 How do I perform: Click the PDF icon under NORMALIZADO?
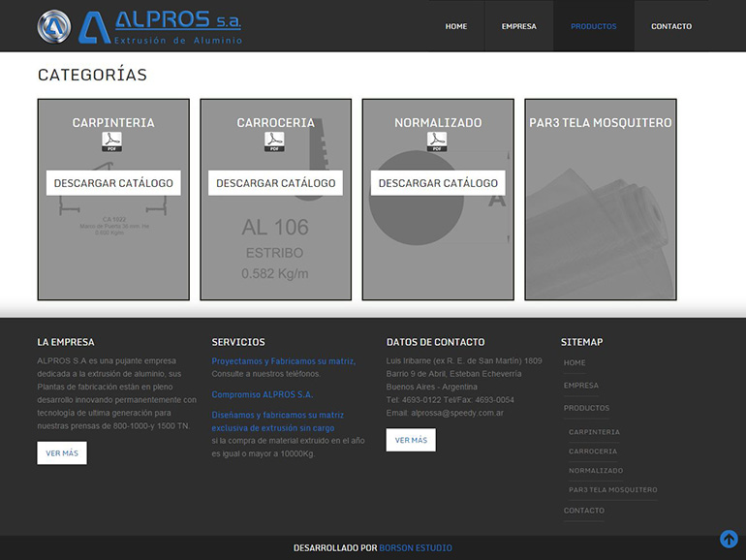(x=437, y=141)
